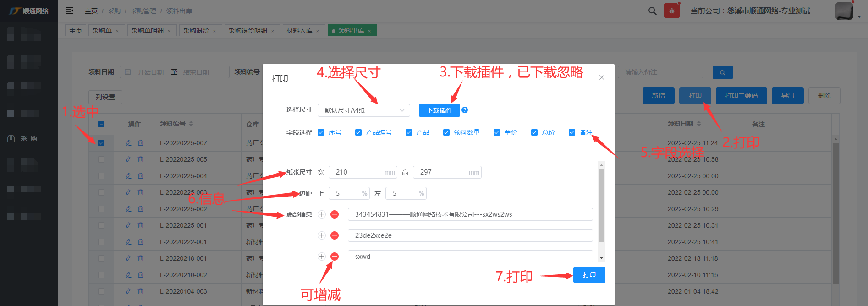Click the 下载插件 button

coord(439,110)
